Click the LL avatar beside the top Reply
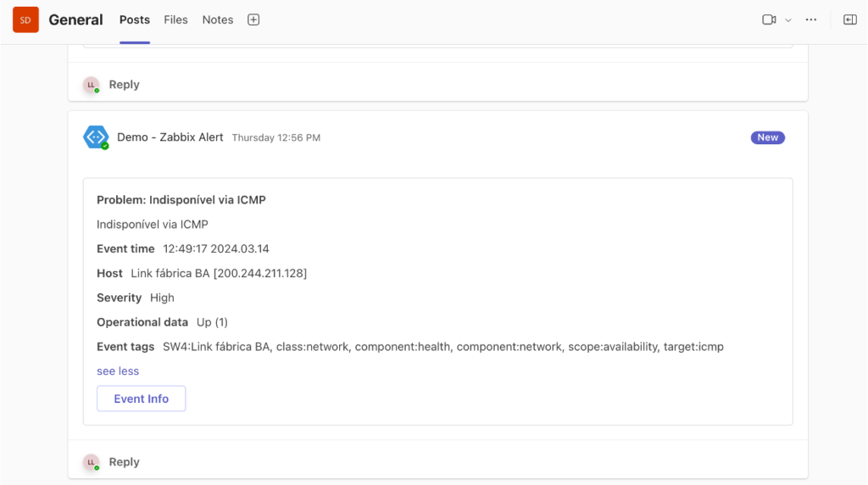 92,85
